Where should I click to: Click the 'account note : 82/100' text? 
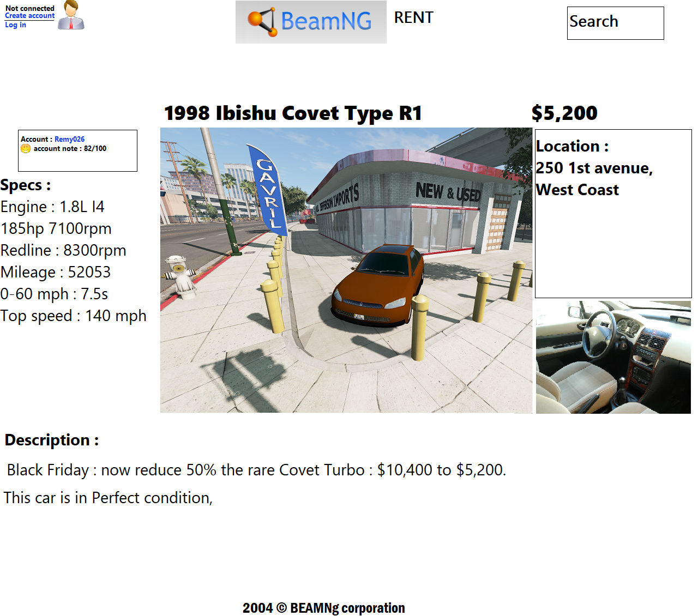[x=70, y=148]
